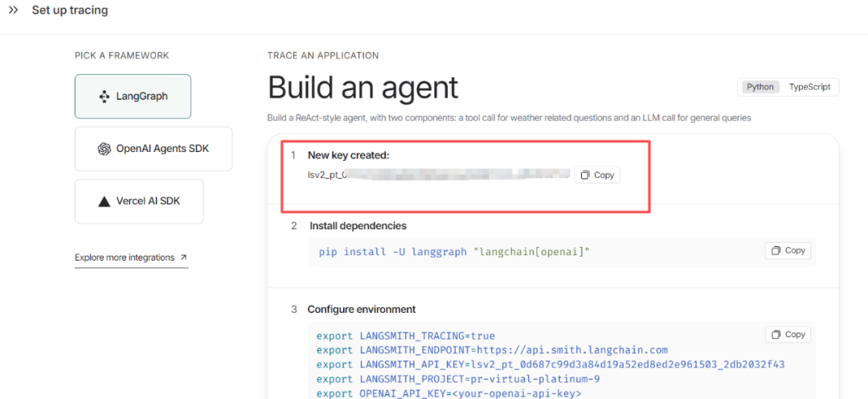This screenshot has height=399, width=868.
Task: Copy the newly created API key
Action: coord(597,175)
